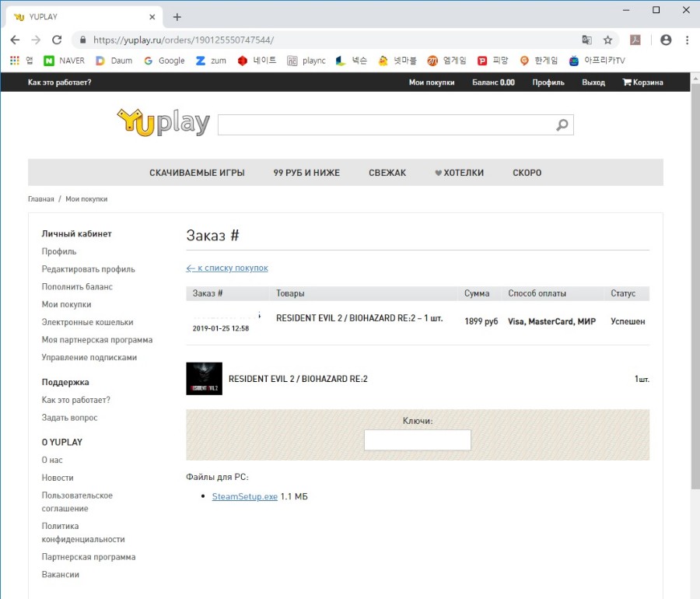Open the 아프리카TV bookmark
The image size is (700, 599).
[x=597, y=60]
